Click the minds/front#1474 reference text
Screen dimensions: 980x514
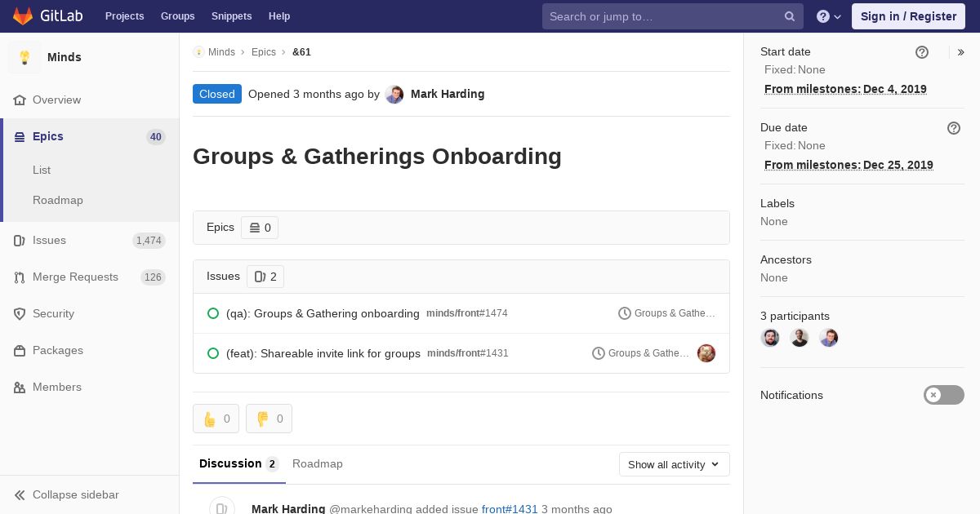467,313
